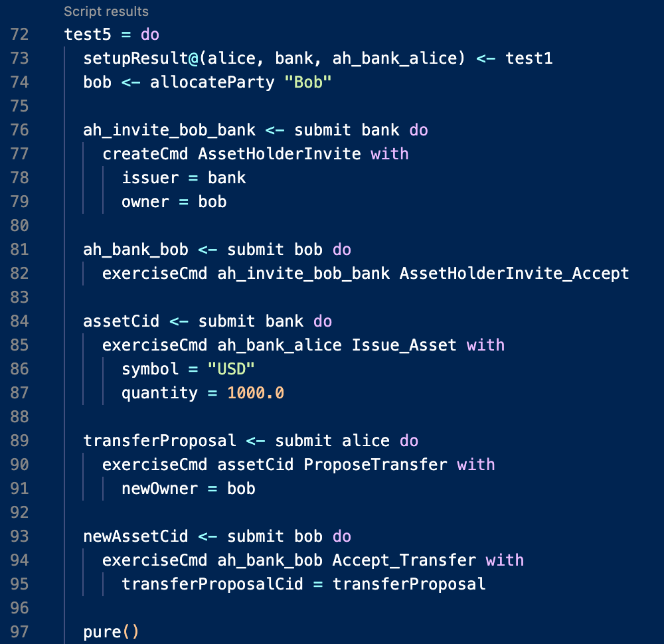
Task: Place cursor on newOwner field
Action: (x=159, y=489)
